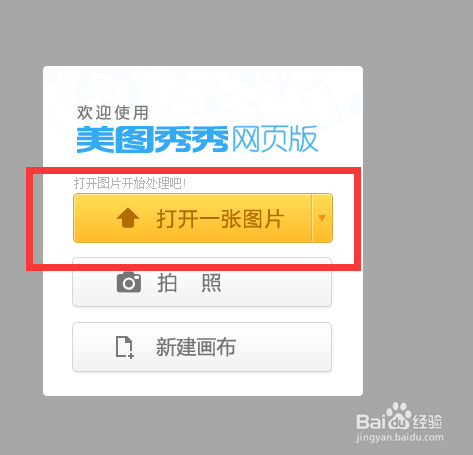Image resolution: width=473 pixels, height=455 pixels.
Task: Click the 网页版 logo text
Action: click(275, 139)
